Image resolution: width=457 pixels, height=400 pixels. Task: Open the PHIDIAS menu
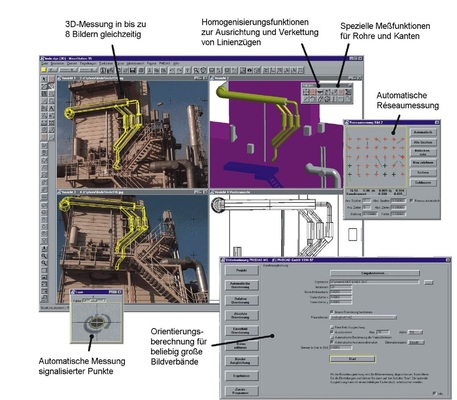click(165, 63)
